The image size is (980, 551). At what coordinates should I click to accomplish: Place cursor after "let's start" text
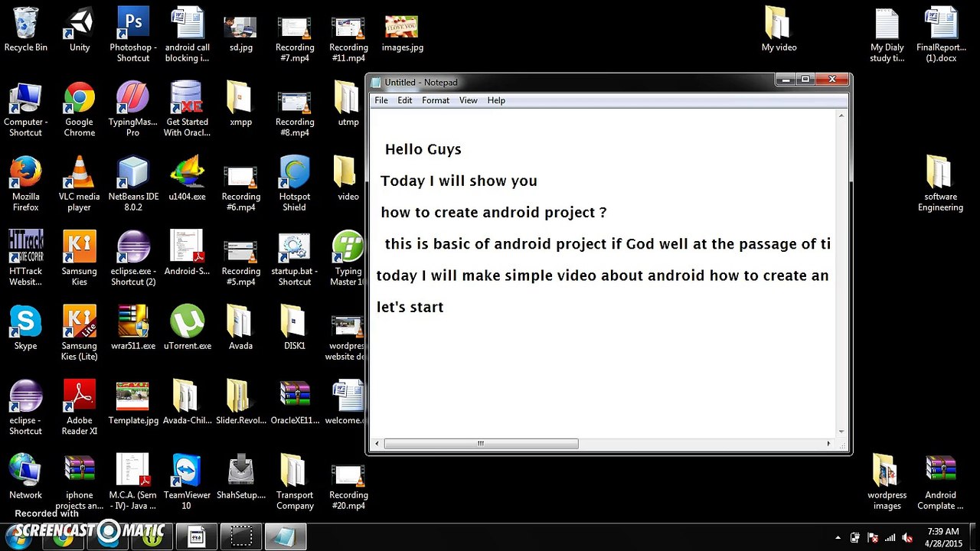pos(445,308)
